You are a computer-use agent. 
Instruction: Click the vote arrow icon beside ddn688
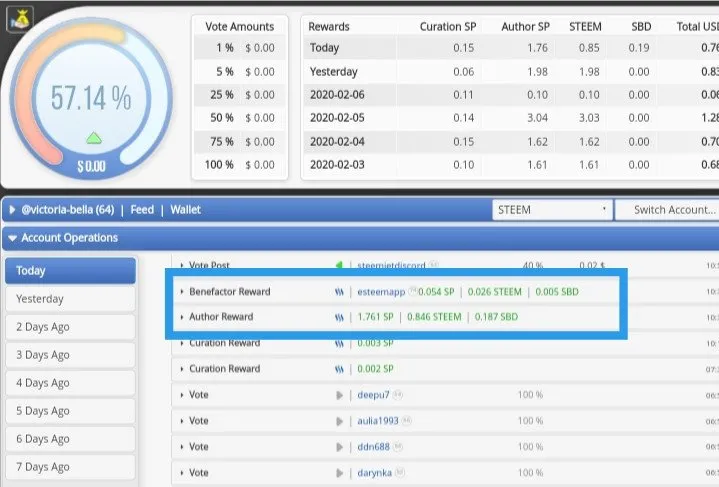339,447
